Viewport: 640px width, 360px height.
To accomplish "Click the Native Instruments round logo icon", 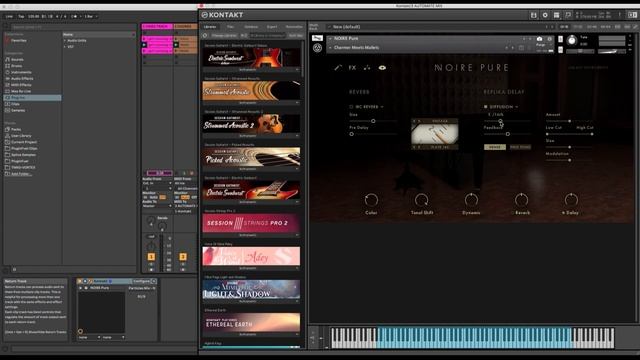I will click(x=317, y=48).
